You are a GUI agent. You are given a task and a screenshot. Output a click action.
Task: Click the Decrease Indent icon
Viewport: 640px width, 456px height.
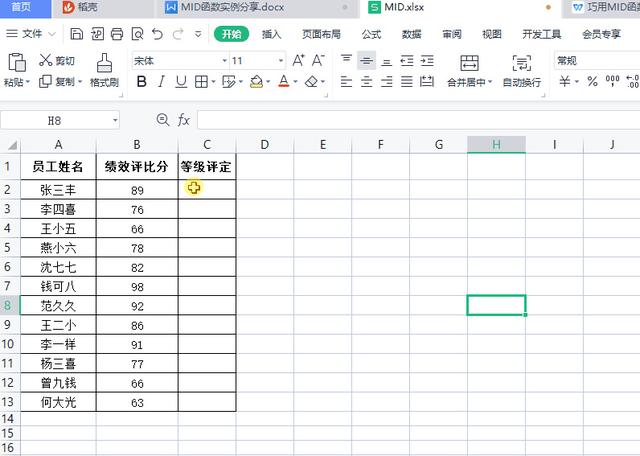point(407,60)
